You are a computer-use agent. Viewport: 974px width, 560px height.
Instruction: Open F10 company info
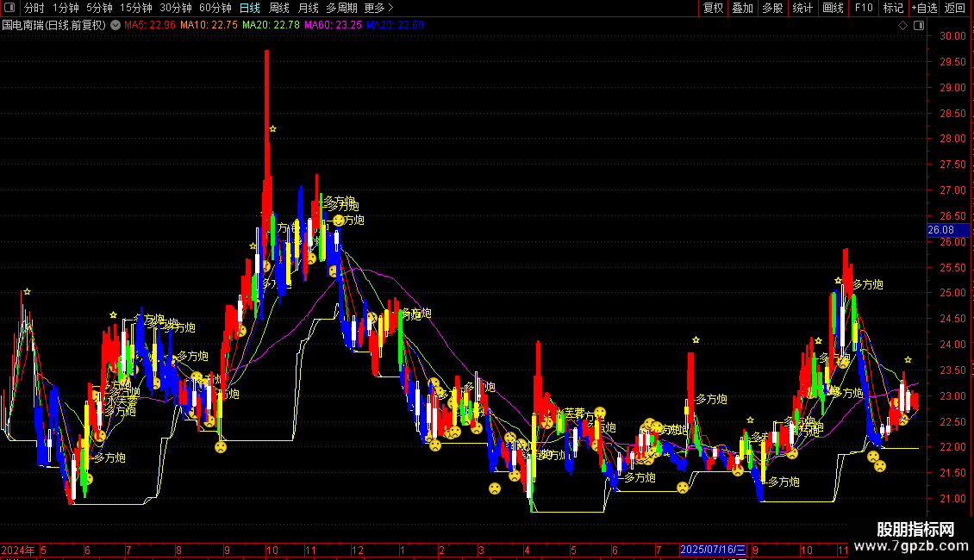point(864,8)
